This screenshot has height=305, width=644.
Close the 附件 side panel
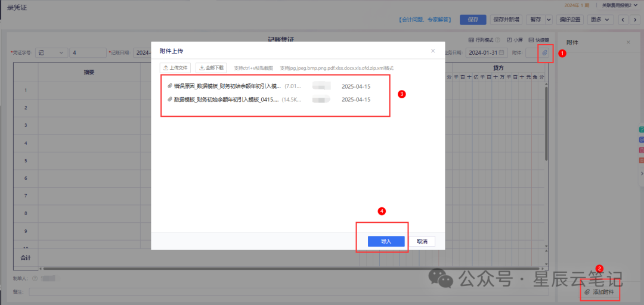click(x=628, y=42)
